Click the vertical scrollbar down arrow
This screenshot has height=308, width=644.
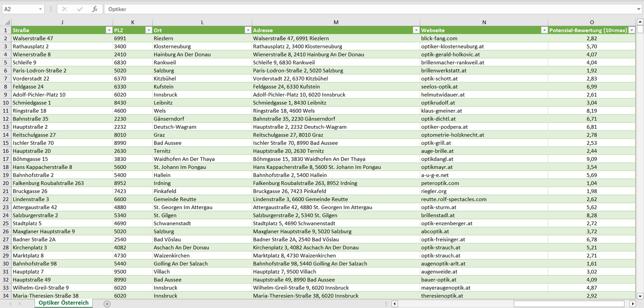click(640, 296)
